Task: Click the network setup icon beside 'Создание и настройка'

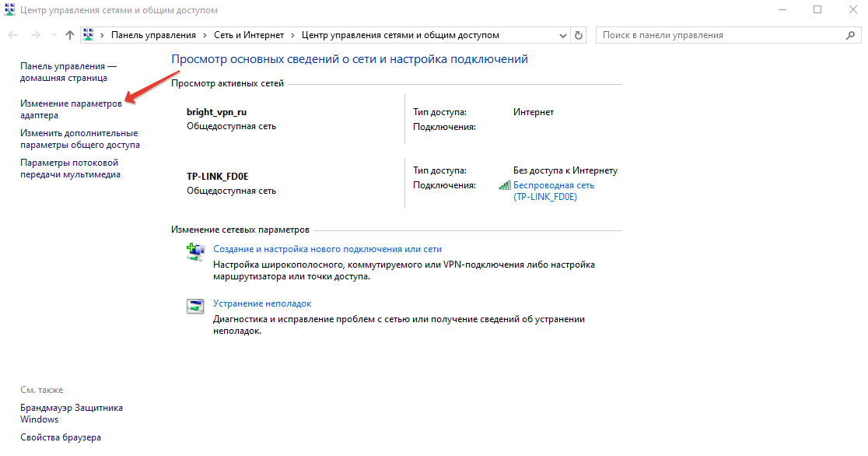Action: point(194,251)
